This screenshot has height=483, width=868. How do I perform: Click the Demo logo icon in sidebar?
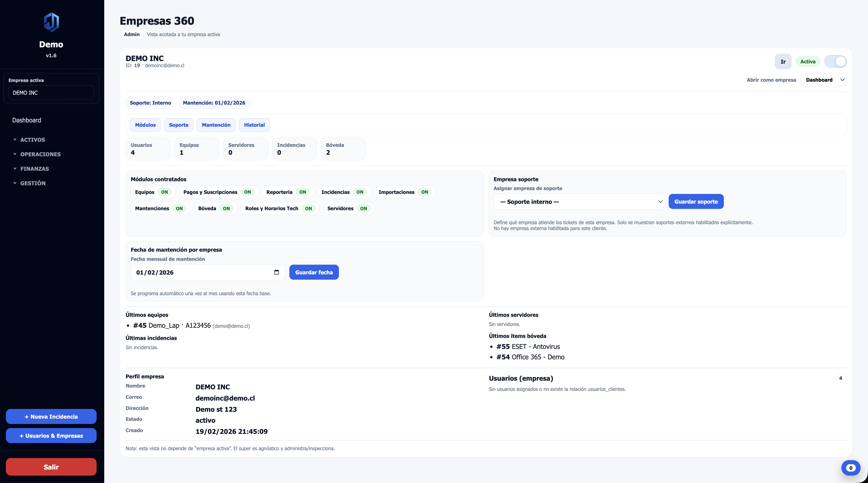tap(51, 22)
